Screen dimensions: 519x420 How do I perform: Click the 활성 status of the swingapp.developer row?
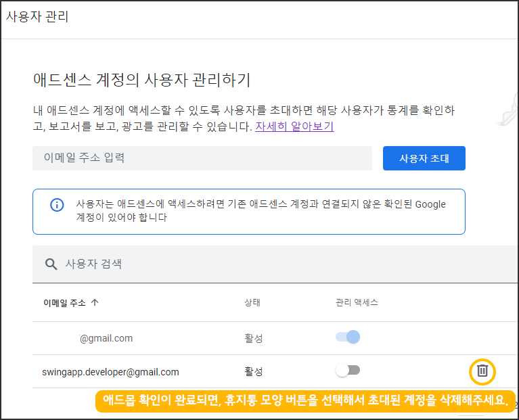click(x=253, y=371)
